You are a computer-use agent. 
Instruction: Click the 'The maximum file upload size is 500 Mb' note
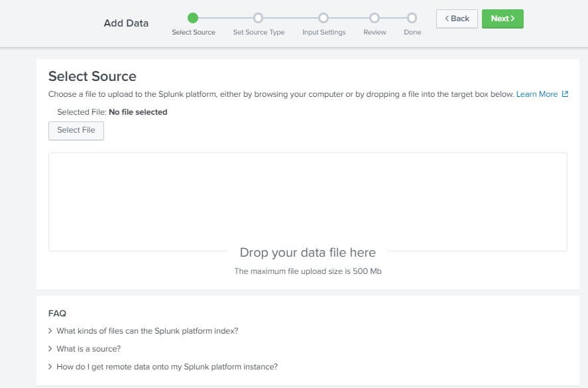(x=308, y=271)
